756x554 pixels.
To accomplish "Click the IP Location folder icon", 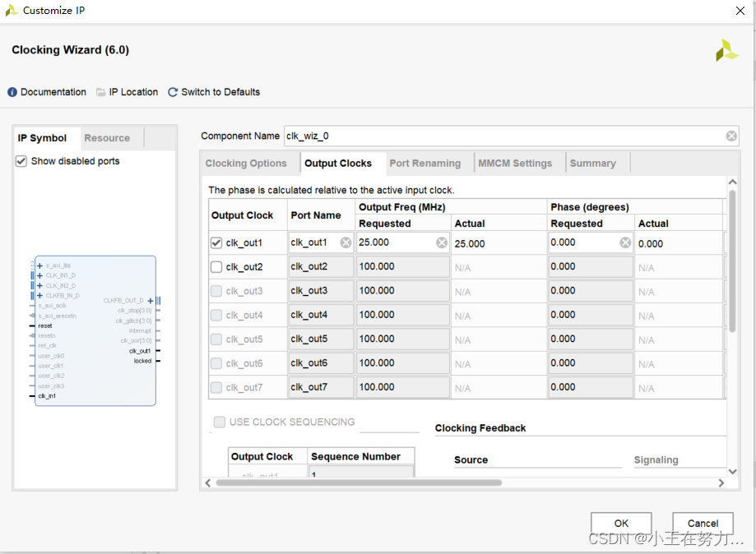I will pos(100,92).
